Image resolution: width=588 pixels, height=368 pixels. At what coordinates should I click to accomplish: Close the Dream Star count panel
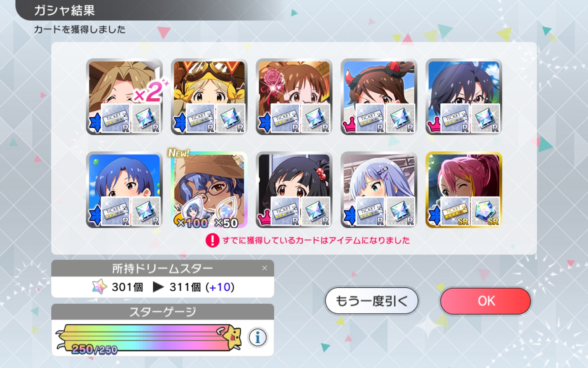click(265, 268)
